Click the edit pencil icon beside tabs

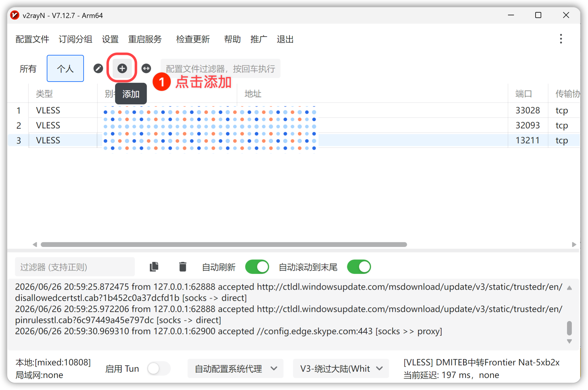pyautogui.click(x=98, y=68)
